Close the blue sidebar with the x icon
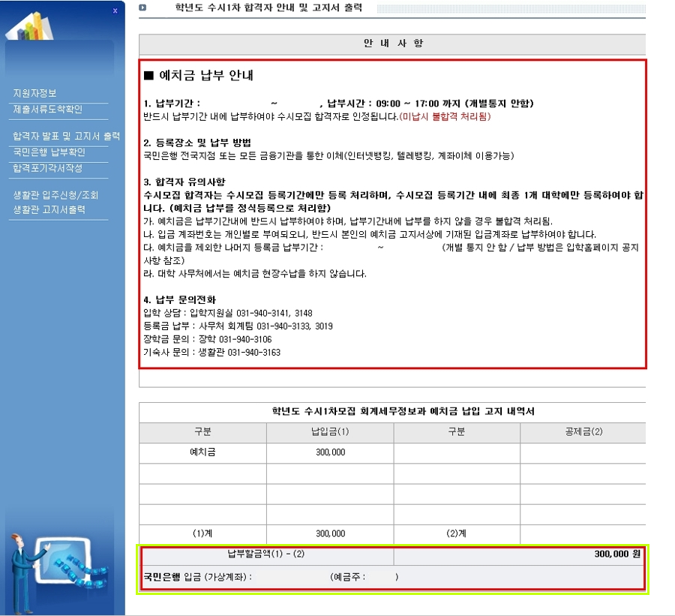 (115, 11)
